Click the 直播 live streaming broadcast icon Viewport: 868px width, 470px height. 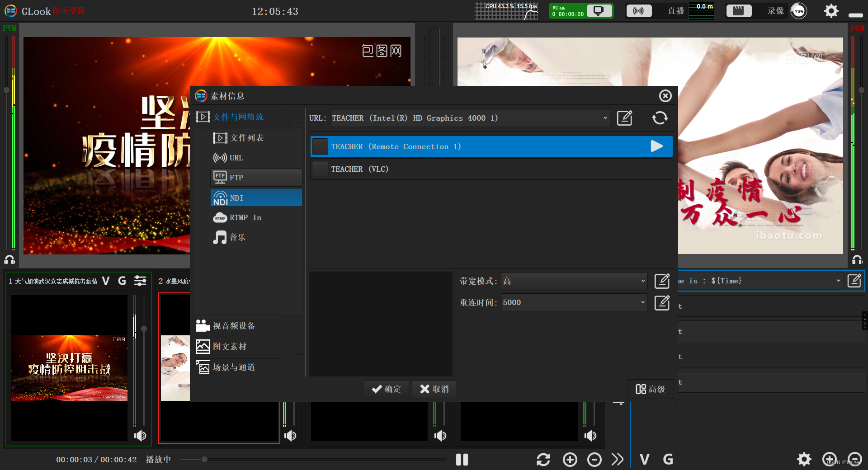639,11
